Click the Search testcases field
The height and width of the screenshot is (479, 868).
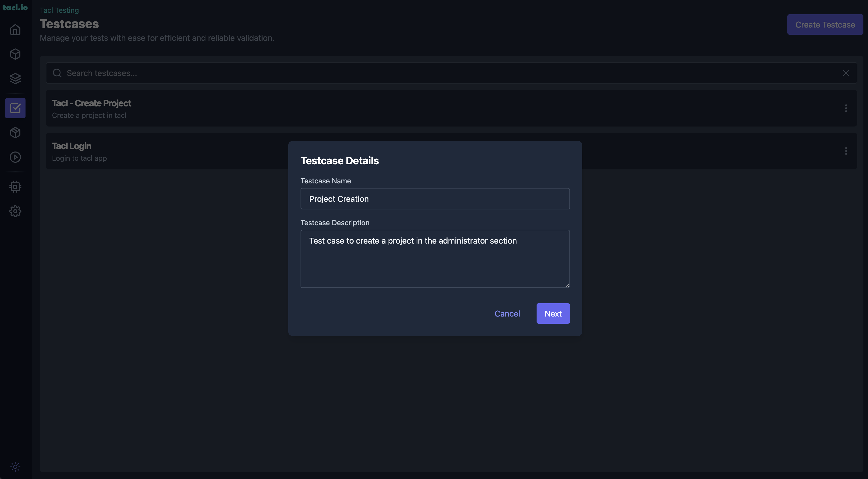click(x=452, y=73)
